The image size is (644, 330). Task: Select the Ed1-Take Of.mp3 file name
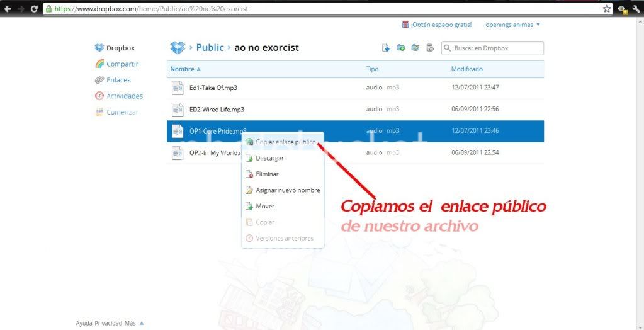tap(213, 88)
